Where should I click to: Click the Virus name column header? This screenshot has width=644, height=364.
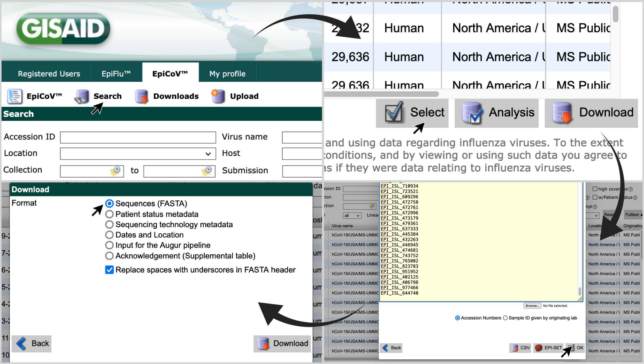click(x=342, y=226)
